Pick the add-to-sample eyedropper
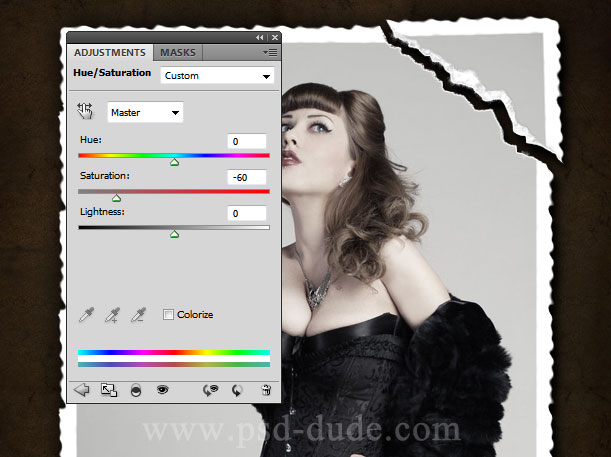This screenshot has height=457, width=611. [x=112, y=315]
